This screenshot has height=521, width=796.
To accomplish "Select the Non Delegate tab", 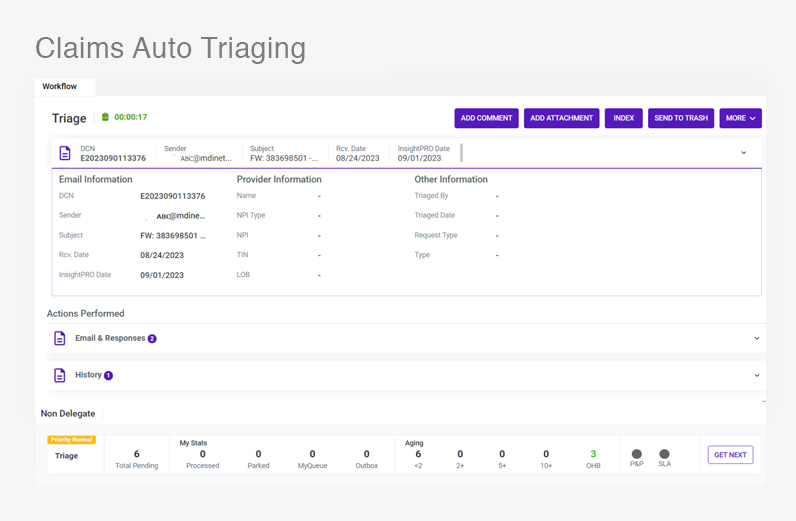I will coord(68,414).
